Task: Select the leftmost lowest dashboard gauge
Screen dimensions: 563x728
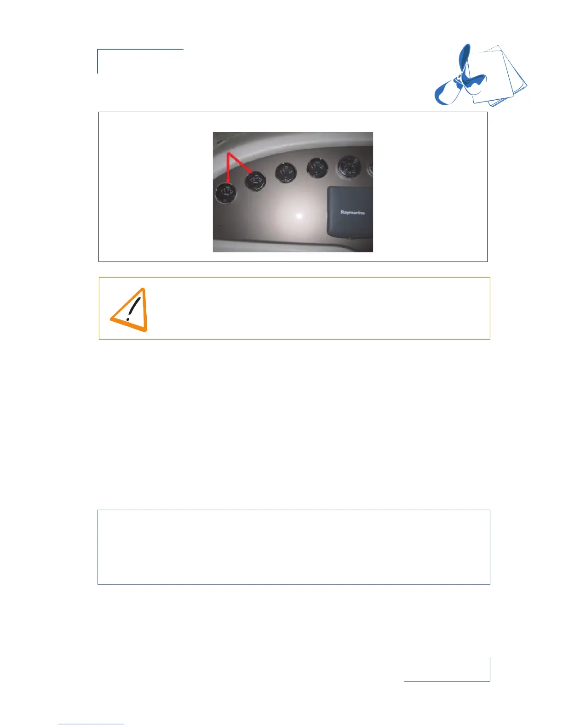Action: pos(226,193)
